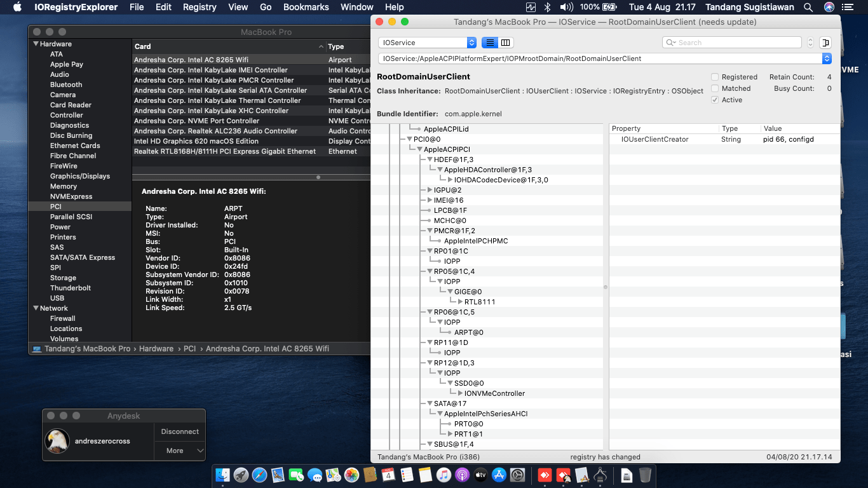
Task: Collapse the Hardware section in sidebar
Action: click(x=36, y=44)
